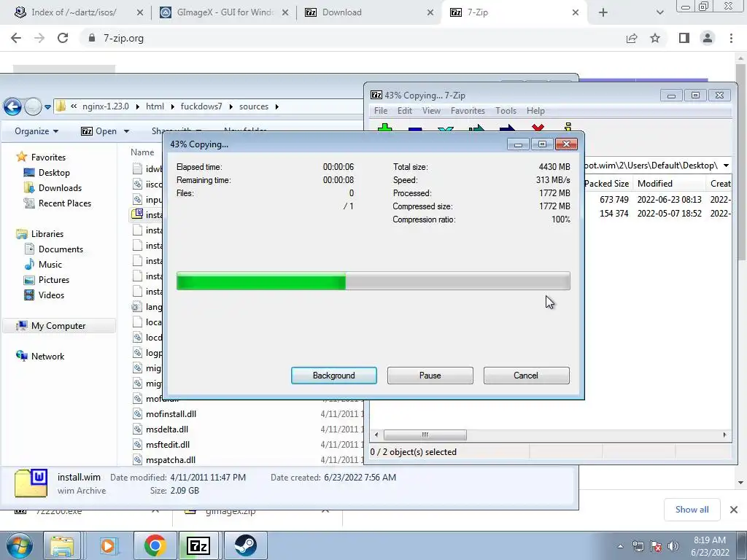Reload the 7-zip.org page
This screenshot has height=560, width=747.
point(63,38)
